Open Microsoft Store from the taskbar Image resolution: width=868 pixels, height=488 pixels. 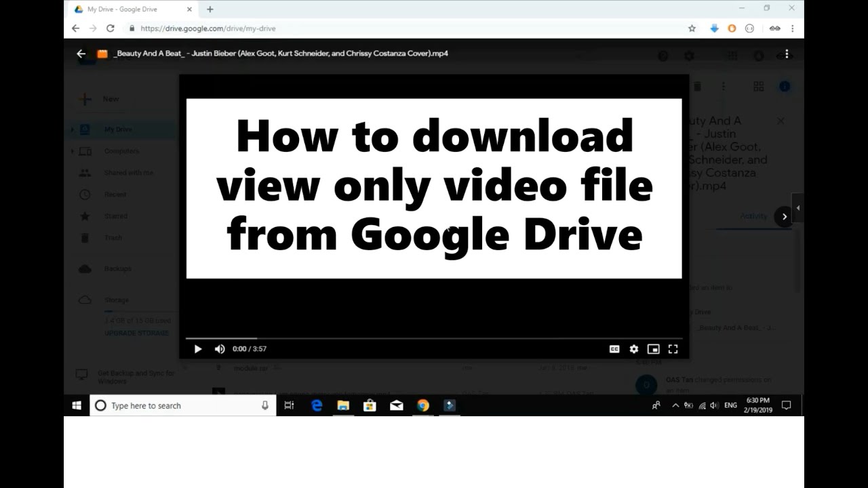(370, 405)
